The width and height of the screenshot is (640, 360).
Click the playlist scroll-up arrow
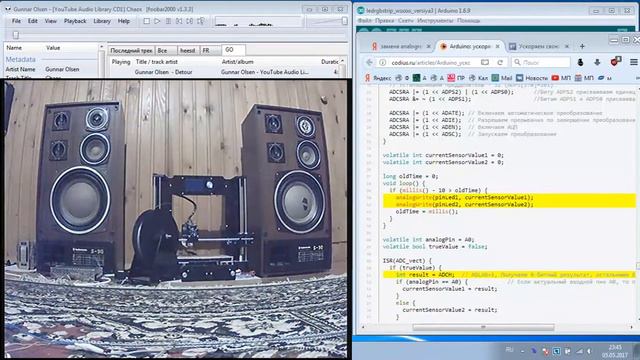[343, 61]
